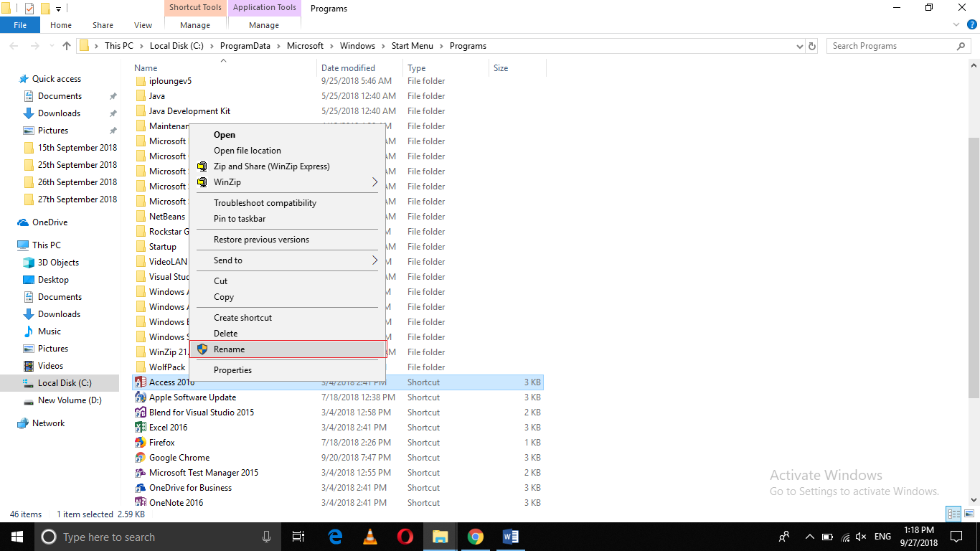Switch to large thumbnails view
The image size is (980, 551).
(x=970, y=514)
